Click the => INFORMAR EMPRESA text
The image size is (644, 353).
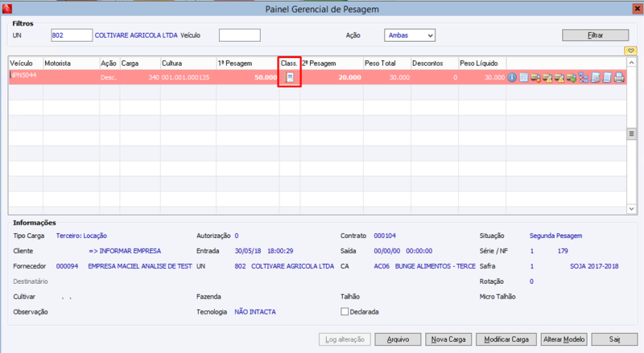pyautogui.click(x=125, y=251)
